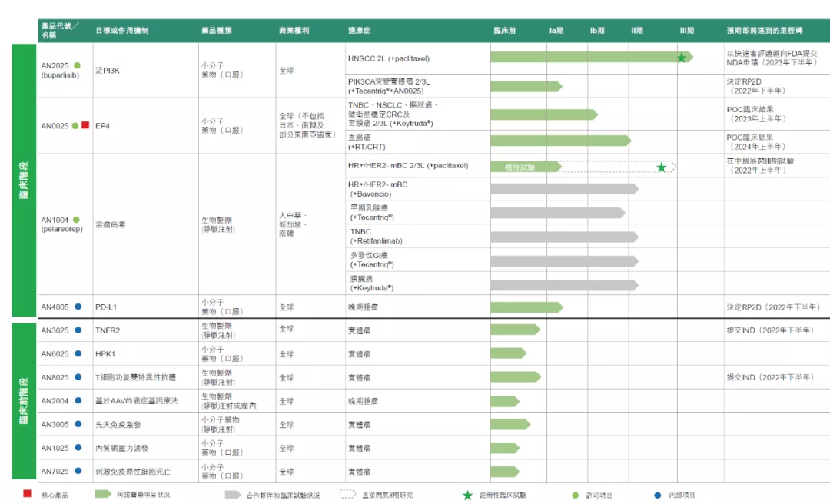This screenshot has width=830, height=504.
Task: Click the 產品代號/名稱 column header
Action: 60,30
